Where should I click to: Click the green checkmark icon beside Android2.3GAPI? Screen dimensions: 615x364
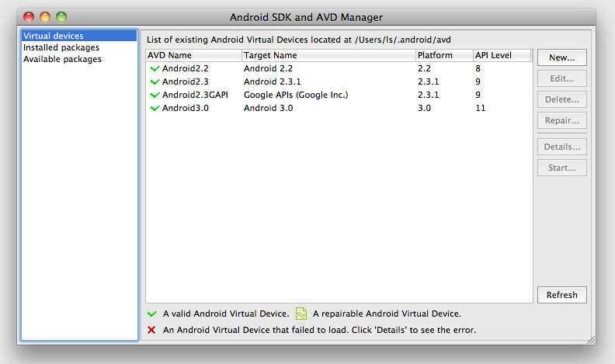(x=155, y=95)
